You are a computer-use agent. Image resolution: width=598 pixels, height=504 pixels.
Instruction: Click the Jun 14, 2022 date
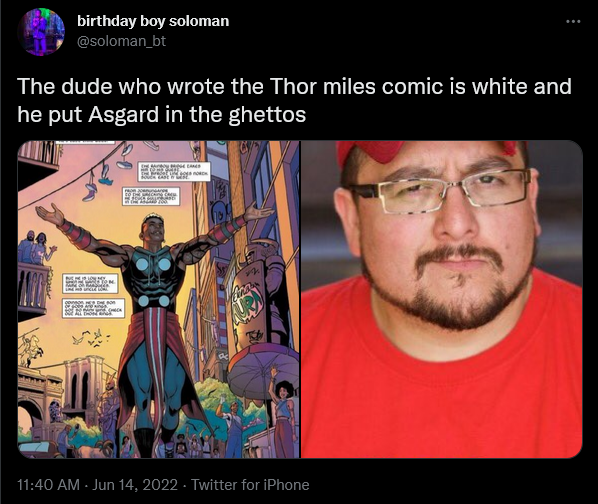click(135, 485)
